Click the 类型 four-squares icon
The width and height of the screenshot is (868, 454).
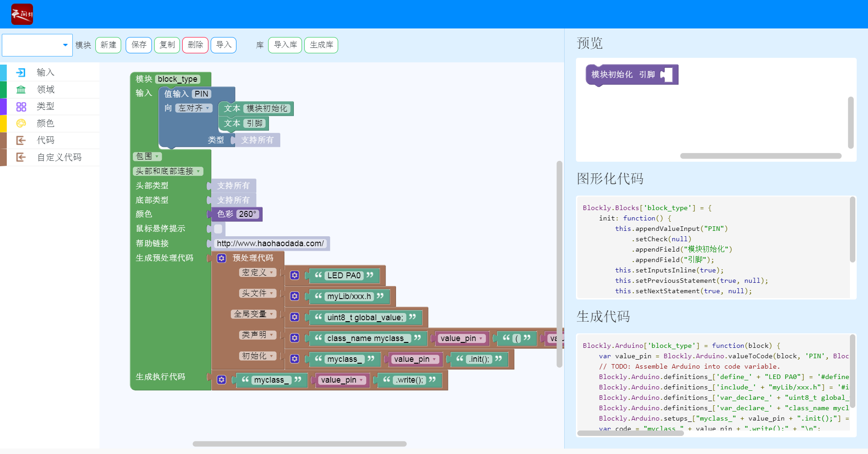click(21, 107)
